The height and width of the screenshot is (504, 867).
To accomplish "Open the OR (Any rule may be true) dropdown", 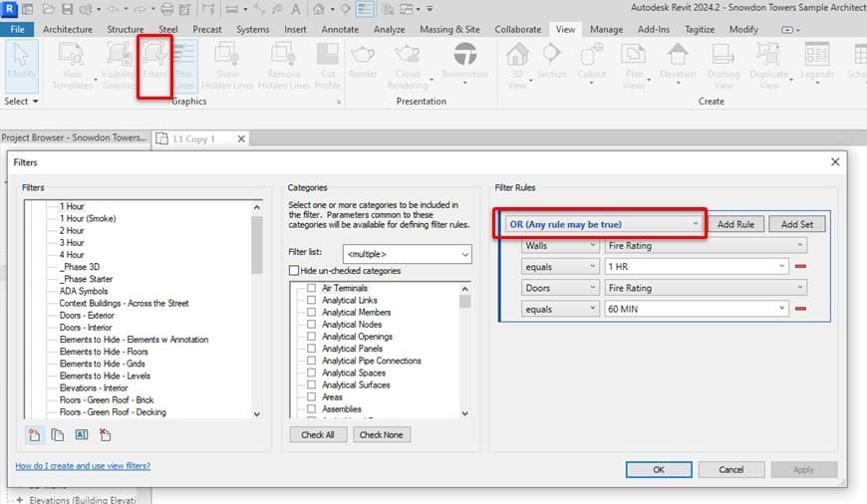I will coord(603,224).
